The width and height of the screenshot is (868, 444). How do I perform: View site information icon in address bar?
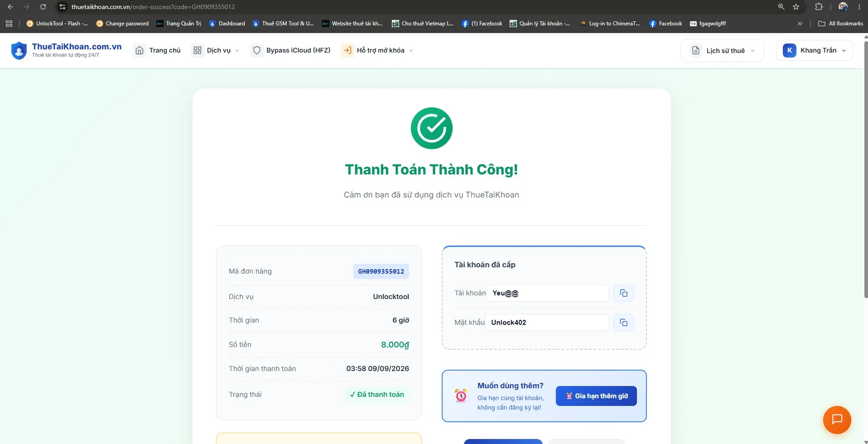pos(63,7)
